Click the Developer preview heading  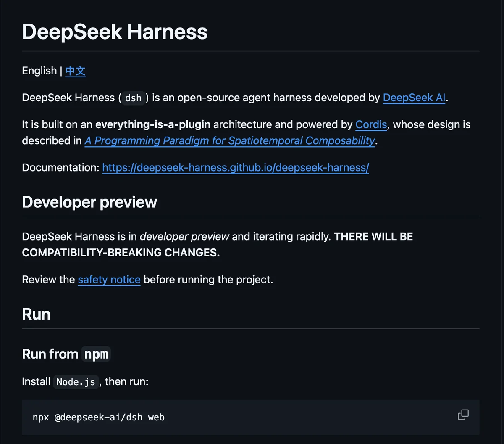tap(89, 202)
